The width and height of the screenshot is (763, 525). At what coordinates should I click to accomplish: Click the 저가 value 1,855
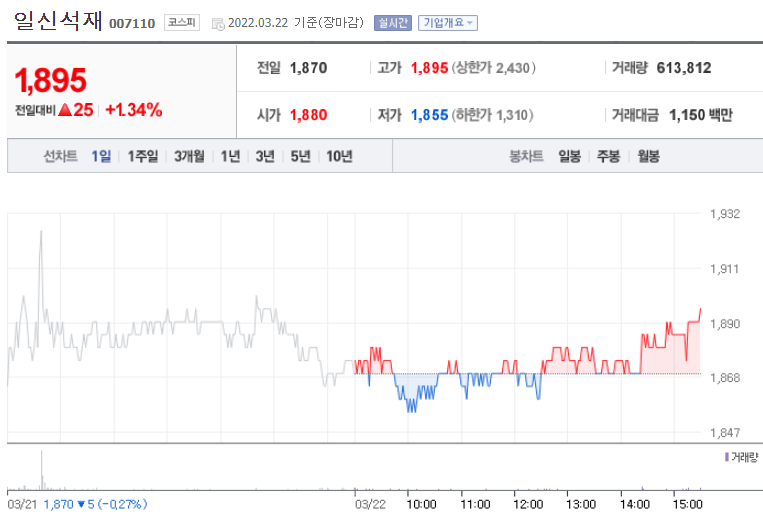[x=429, y=115]
